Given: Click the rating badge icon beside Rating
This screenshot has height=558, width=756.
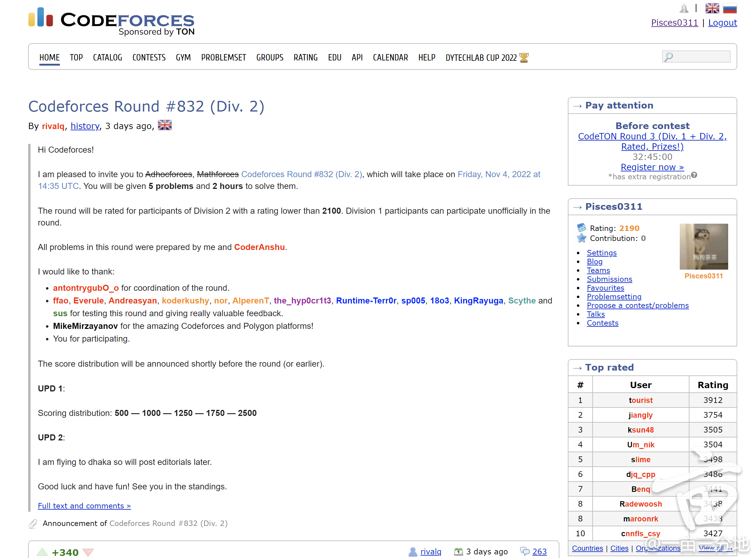Looking at the screenshot, I should coord(582,228).
